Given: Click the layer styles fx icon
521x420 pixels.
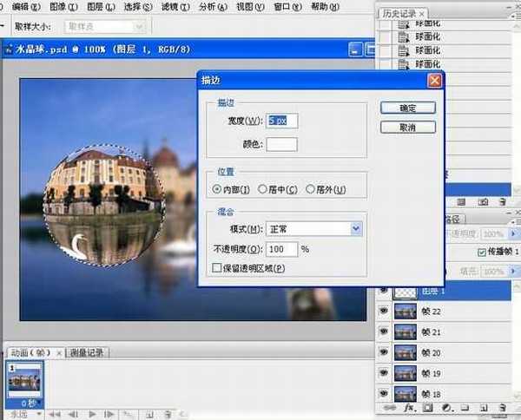Looking at the screenshot, I should tap(410, 407).
